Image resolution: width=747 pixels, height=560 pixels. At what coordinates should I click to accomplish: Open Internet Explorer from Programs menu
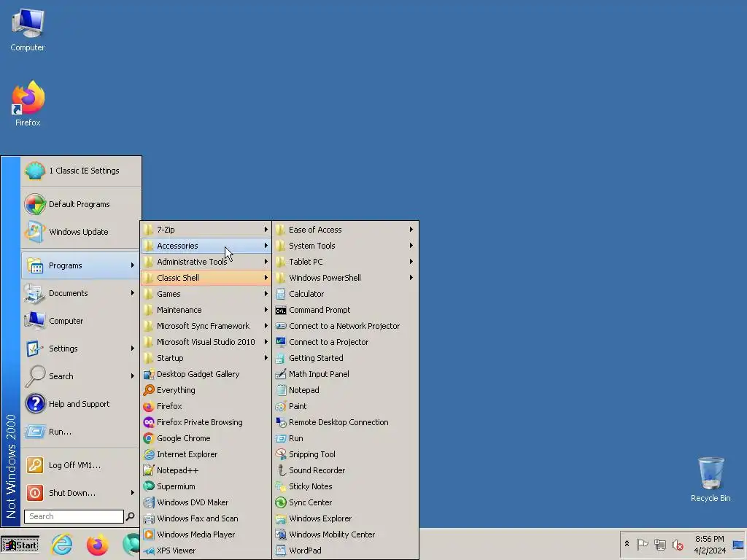[206, 454]
